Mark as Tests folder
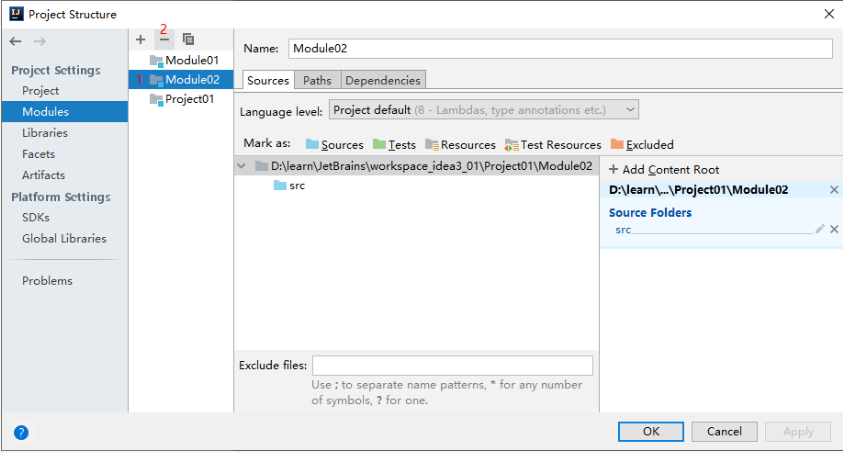Image resolution: width=843 pixels, height=453 pixels. (x=394, y=145)
